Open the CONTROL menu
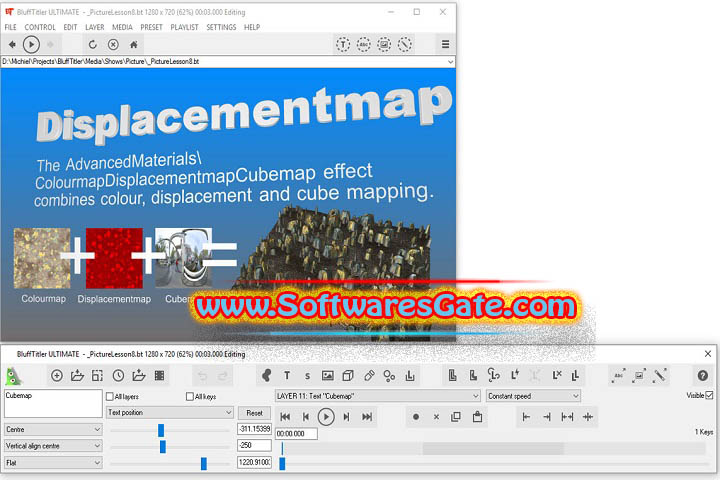720x480 pixels. pyautogui.click(x=40, y=27)
